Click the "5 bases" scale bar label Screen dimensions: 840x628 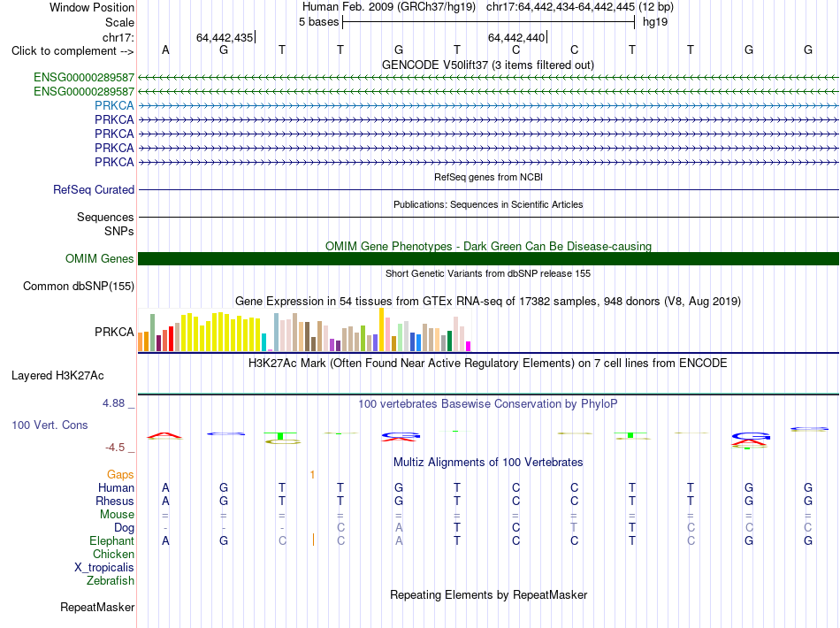pos(318,22)
